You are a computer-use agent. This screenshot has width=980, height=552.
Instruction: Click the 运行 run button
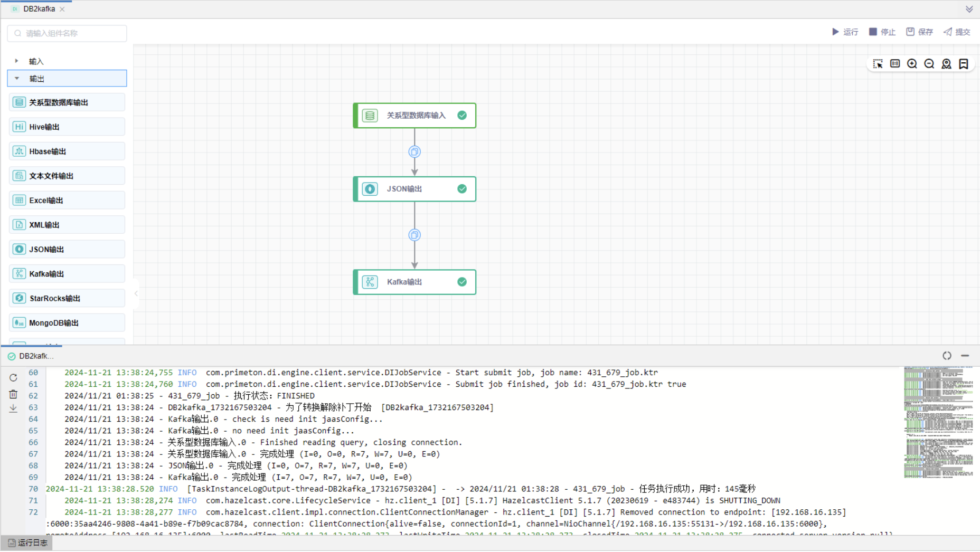(845, 32)
